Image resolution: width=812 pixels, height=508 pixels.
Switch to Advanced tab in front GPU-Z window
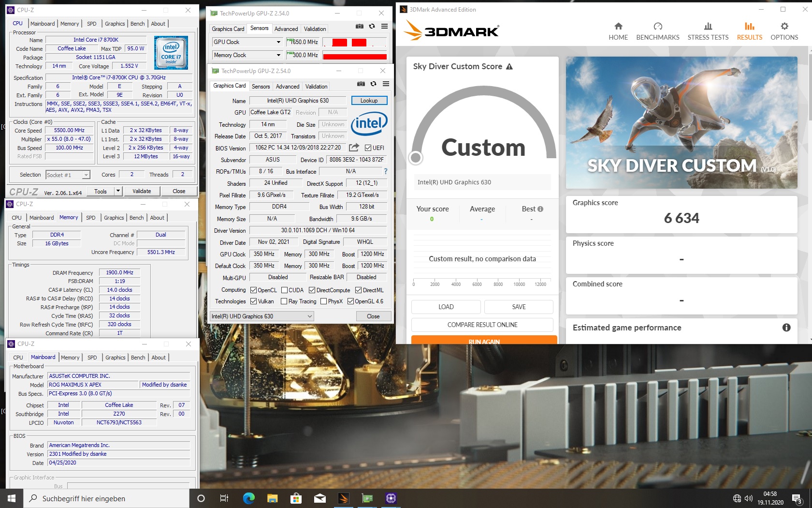[x=288, y=87]
